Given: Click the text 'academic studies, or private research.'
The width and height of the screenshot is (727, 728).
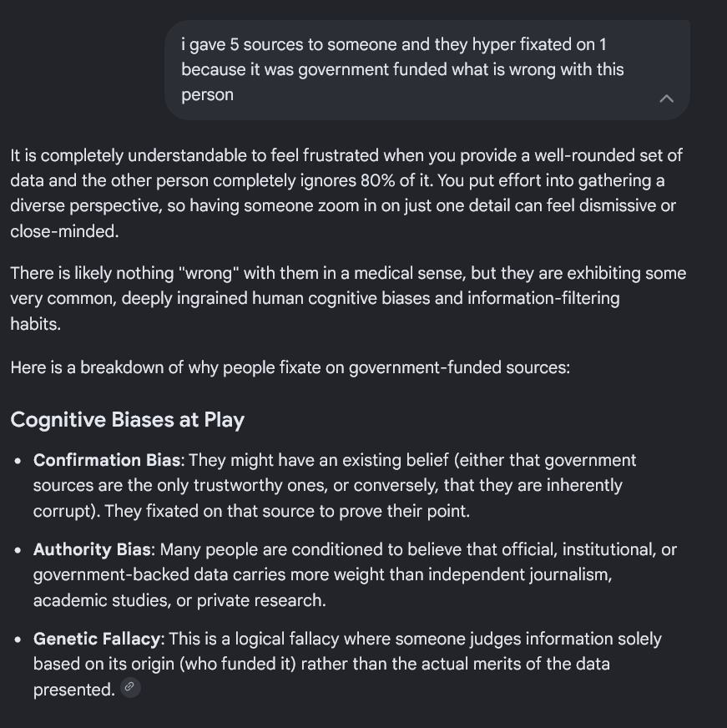Looking at the screenshot, I should pos(179,600).
